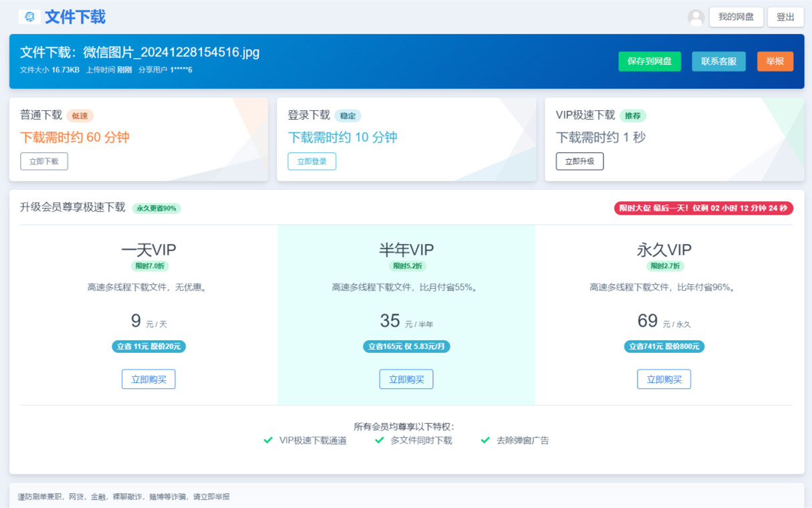Click the 限时7.0折 badge under 一天VIP
Image resolution: width=812 pixels, height=508 pixels.
click(x=148, y=266)
